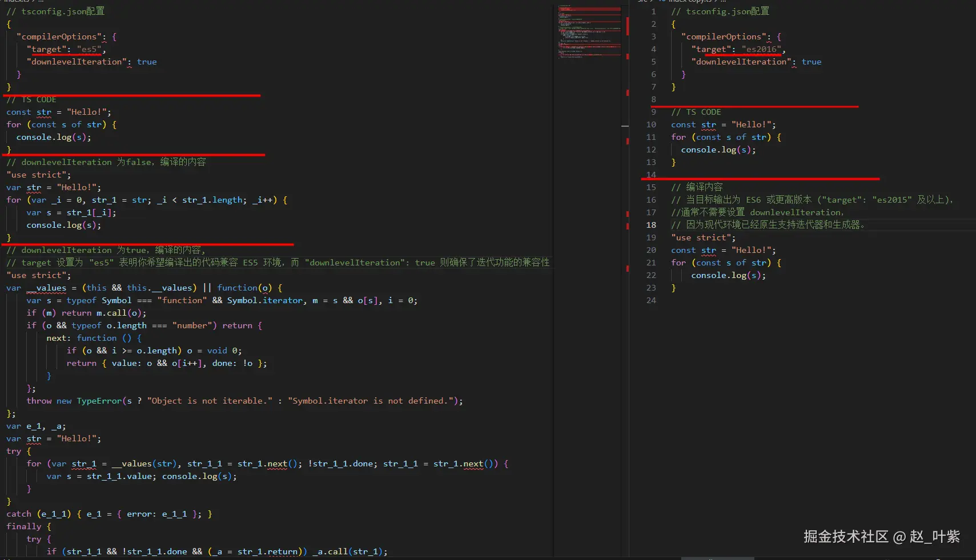976x560 pixels.
Task: Click the "// TS CODE" comment in left editor
Action: tap(31, 99)
